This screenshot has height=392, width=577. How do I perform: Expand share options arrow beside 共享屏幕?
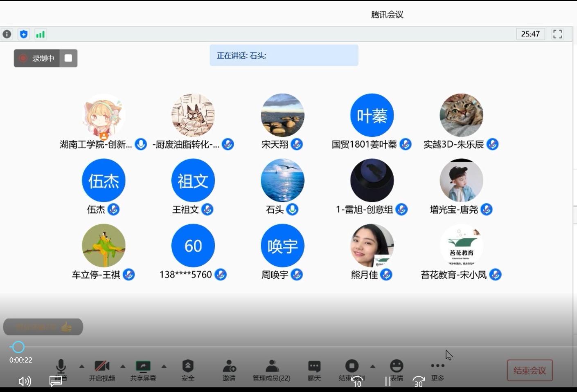click(164, 366)
